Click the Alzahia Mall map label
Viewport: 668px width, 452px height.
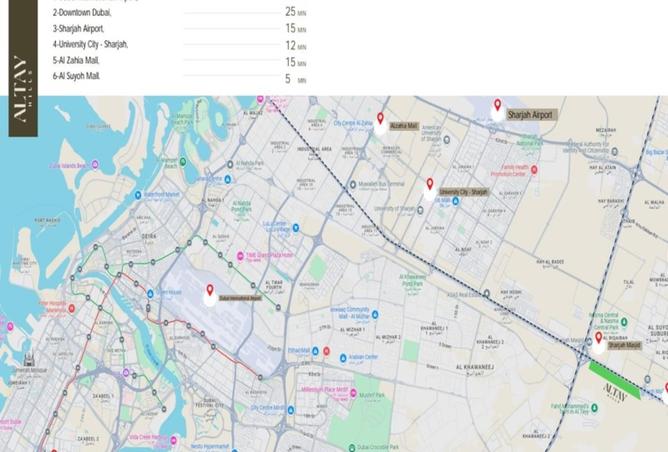[x=404, y=126]
